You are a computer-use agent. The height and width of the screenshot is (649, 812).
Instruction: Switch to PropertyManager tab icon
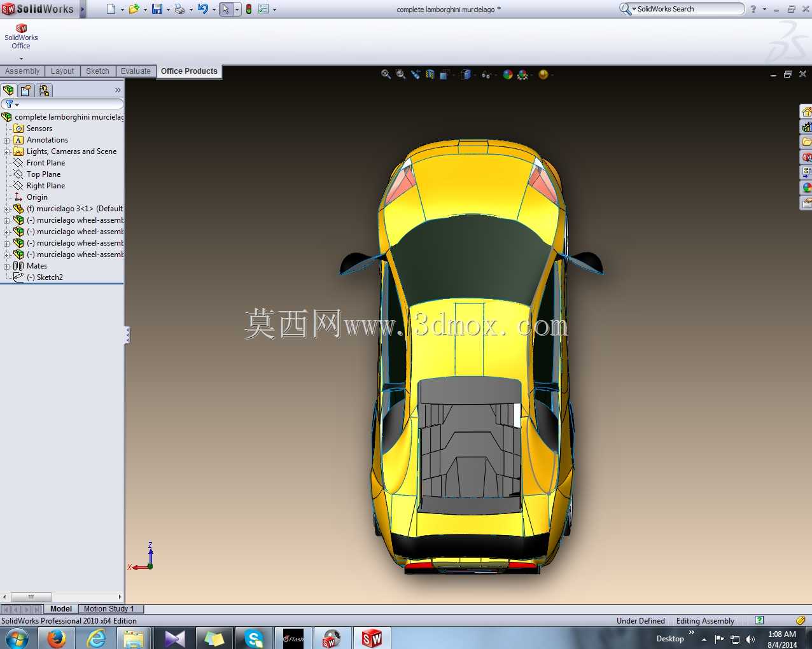26,90
